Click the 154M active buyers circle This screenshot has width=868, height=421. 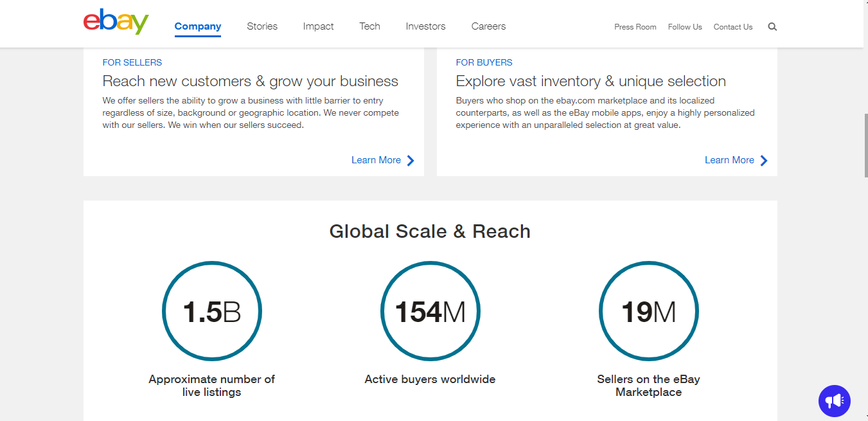tap(430, 312)
